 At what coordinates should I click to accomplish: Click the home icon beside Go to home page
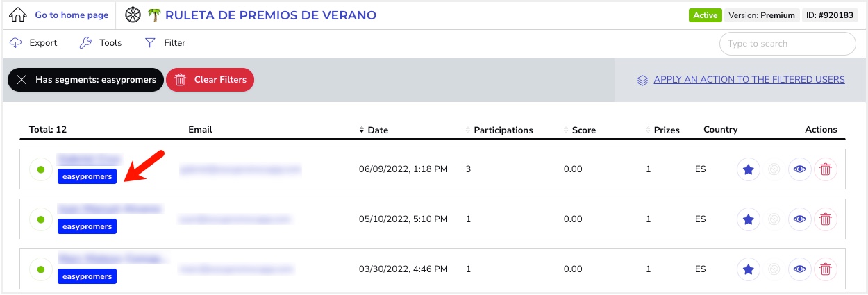pyautogui.click(x=18, y=15)
